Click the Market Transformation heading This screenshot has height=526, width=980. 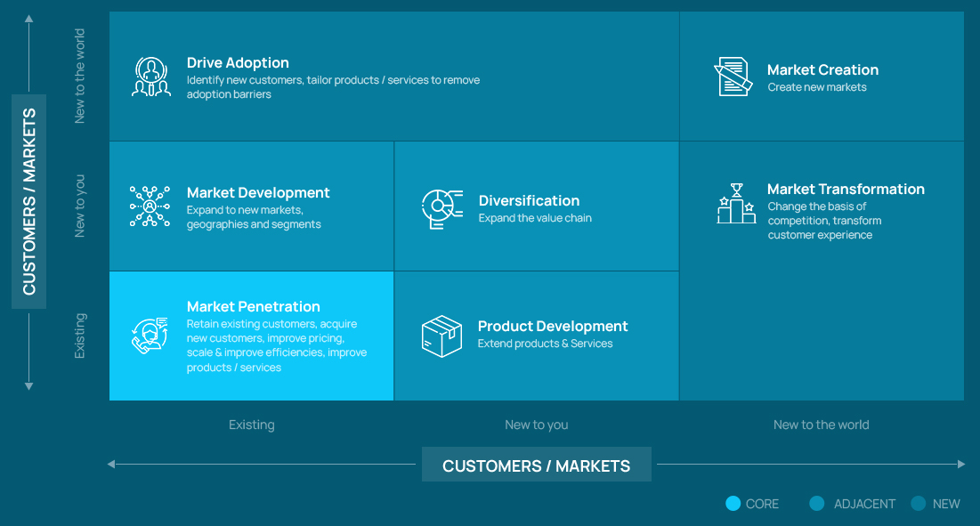pos(845,190)
